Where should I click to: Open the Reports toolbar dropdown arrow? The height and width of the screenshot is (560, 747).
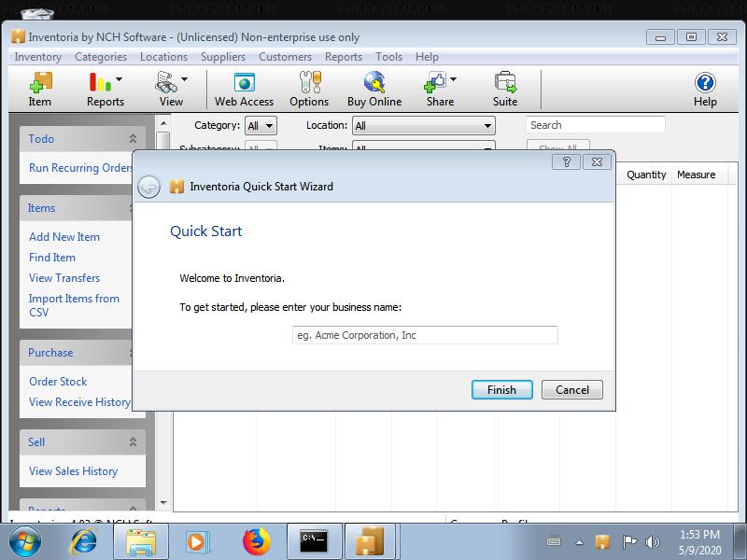(x=120, y=79)
